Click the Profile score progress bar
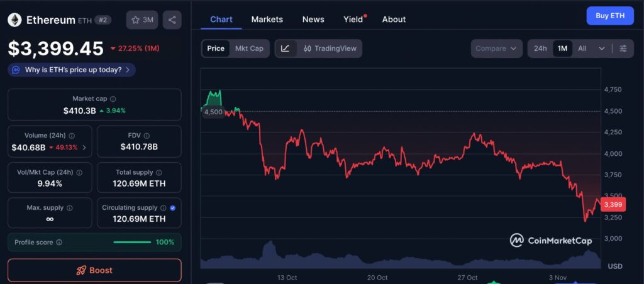 [132, 243]
